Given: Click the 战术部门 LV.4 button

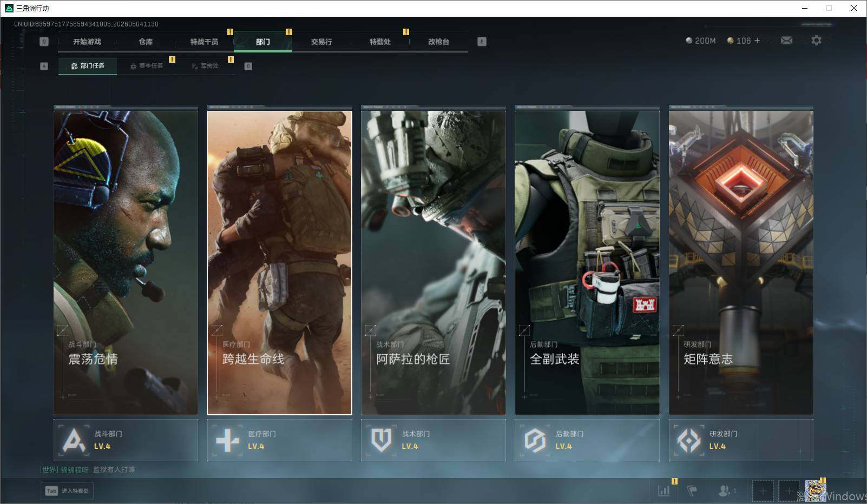Looking at the screenshot, I should (x=433, y=440).
